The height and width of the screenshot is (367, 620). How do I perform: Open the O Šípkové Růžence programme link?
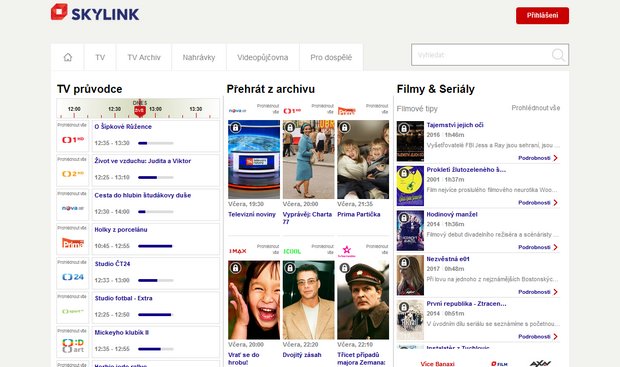[123, 127]
